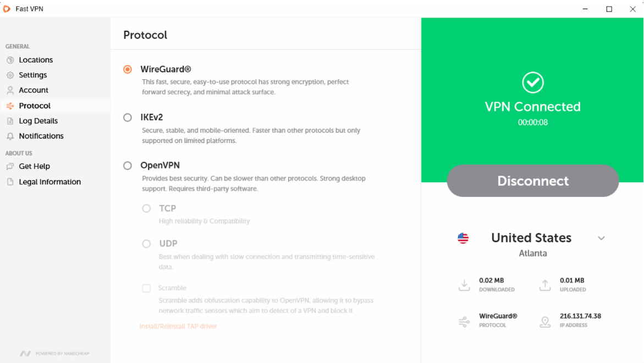The image size is (644, 363).
Task: Click the United States flag icon
Action: pos(463,238)
